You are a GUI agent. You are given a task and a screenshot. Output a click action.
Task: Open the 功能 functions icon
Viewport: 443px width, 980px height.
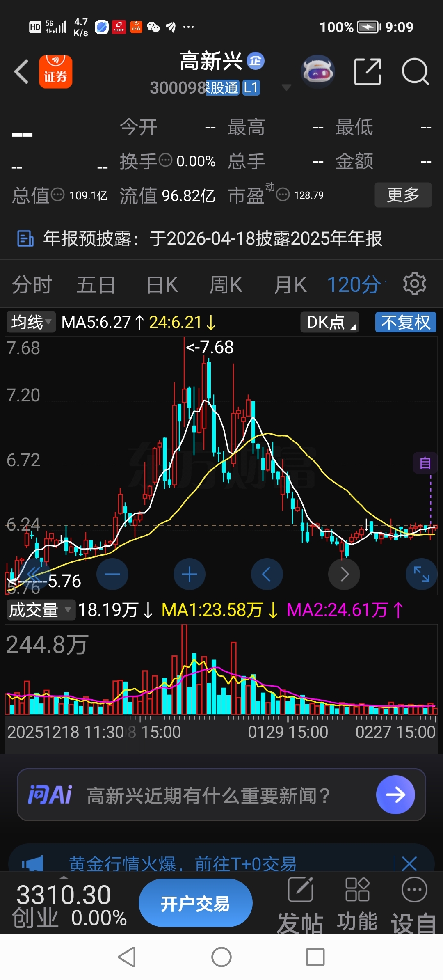coord(357,906)
